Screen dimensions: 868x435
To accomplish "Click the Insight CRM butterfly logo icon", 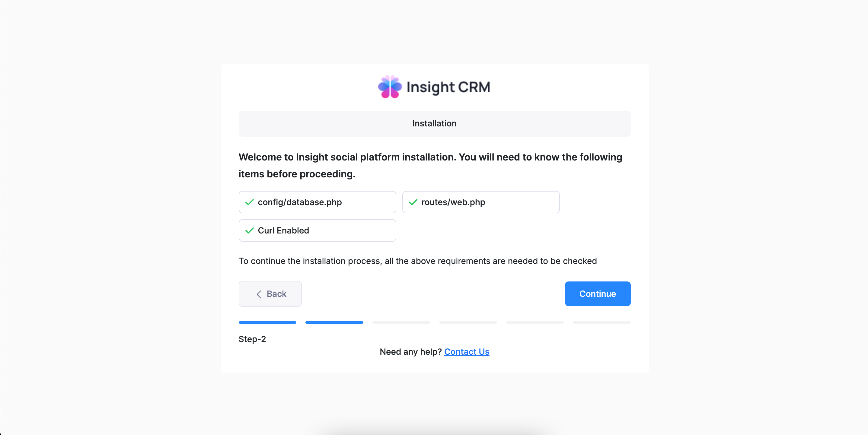I will click(390, 87).
